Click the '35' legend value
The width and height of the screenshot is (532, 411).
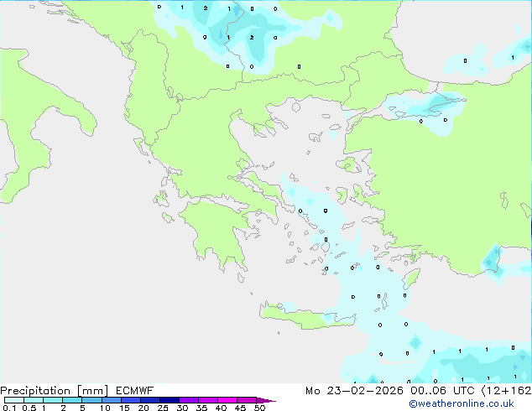click(201, 408)
